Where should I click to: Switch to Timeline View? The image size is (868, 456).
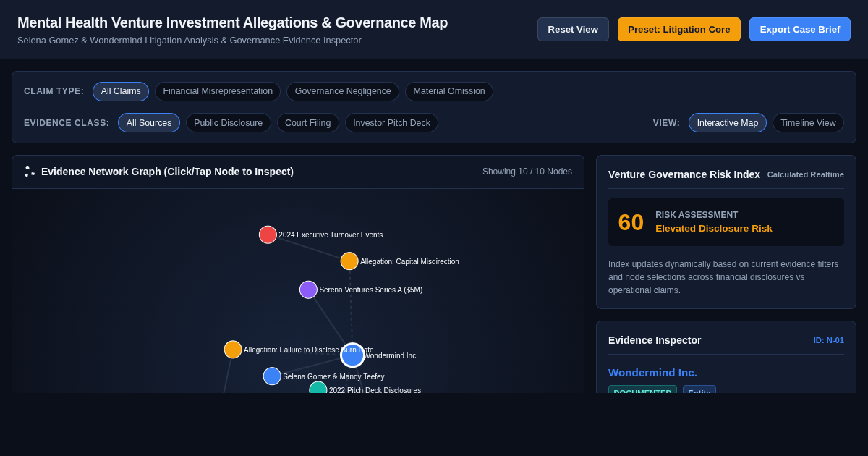pos(808,123)
